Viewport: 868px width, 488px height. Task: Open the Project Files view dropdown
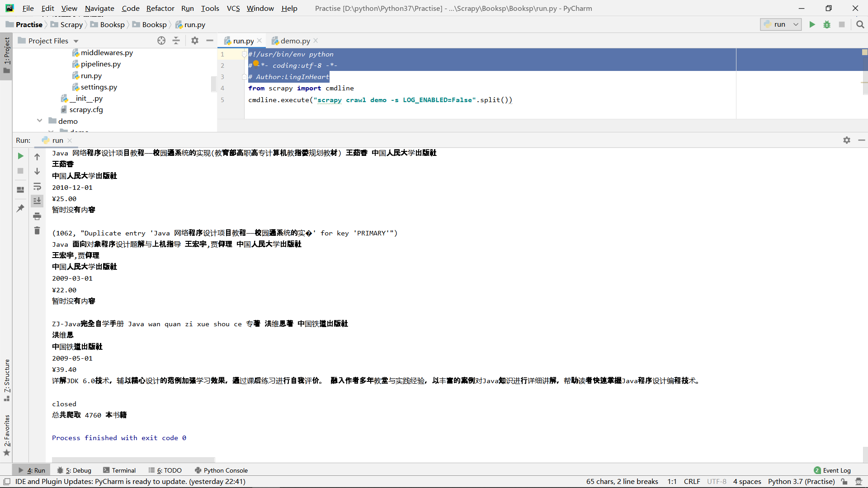[x=76, y=41]
